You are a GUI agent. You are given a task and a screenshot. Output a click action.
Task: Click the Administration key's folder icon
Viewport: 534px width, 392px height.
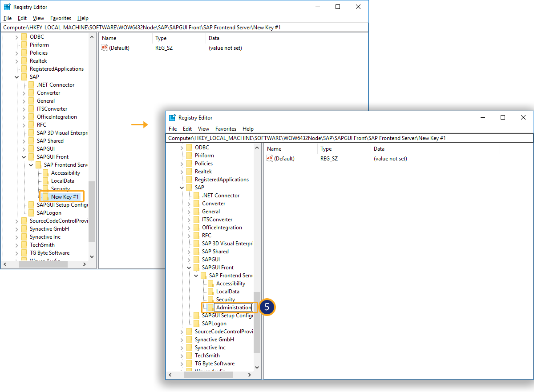click(x=210, y=308)
